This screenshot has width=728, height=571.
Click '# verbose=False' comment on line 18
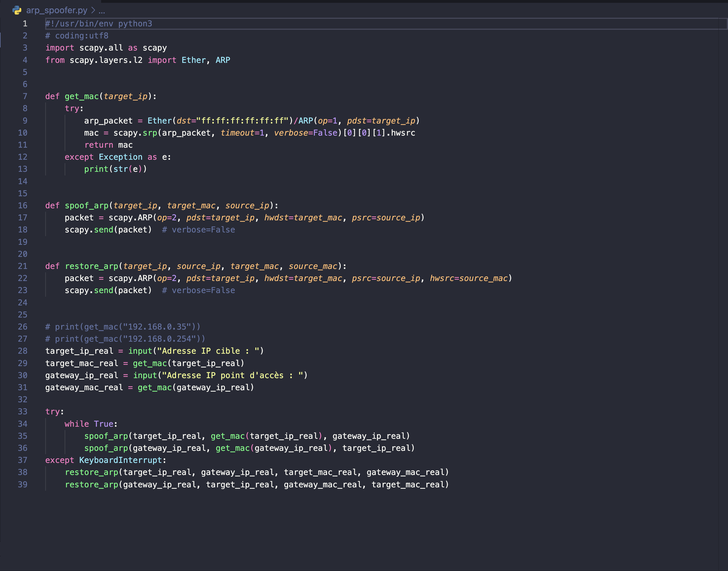tap(199, 230)
